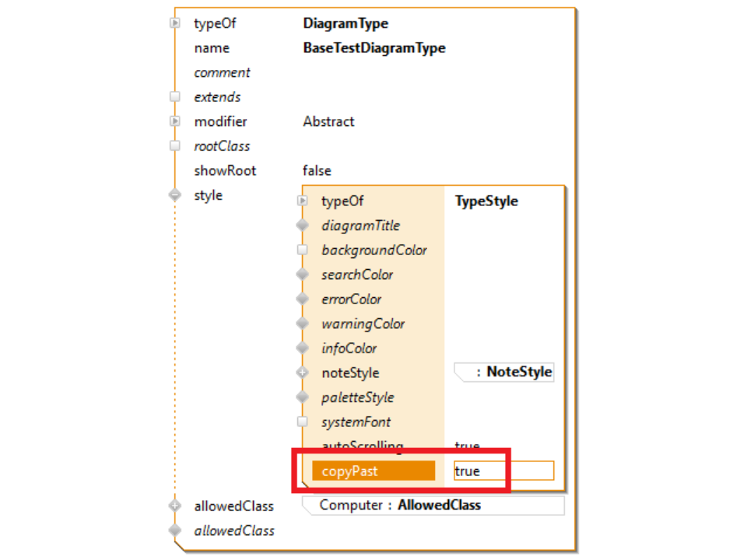Click the diamond icon beside errorColor

(x=303, y=299)
